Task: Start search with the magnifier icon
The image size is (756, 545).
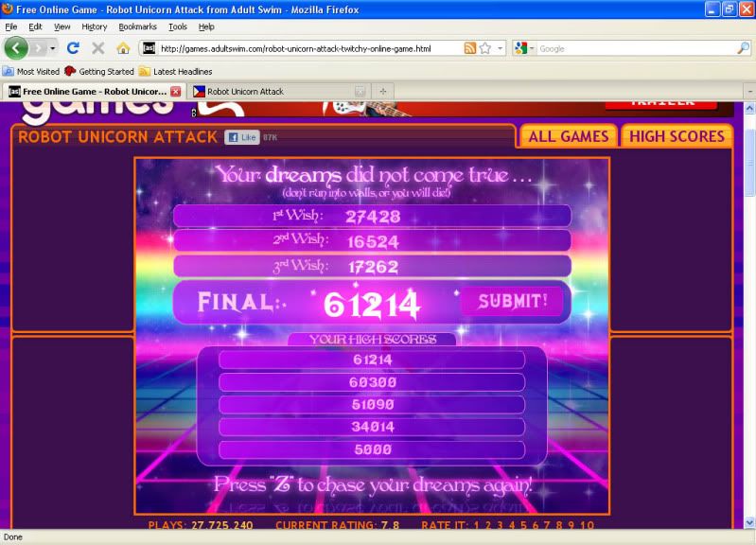Action: [743, 48]
